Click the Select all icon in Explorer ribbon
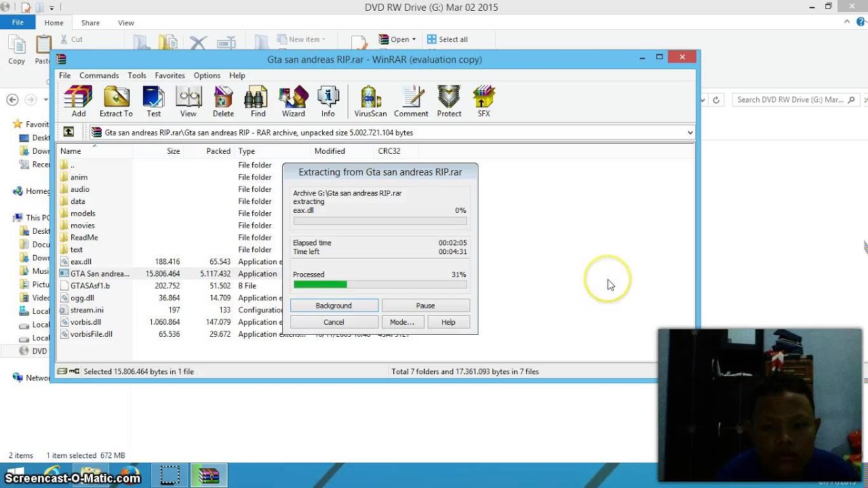868x488 pixels. tap(431, 39)
